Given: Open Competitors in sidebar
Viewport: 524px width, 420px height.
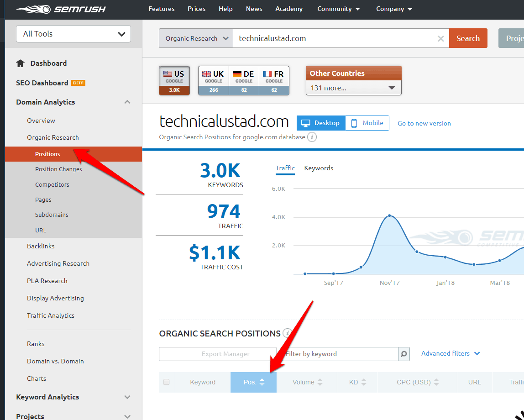Looking at the screenshot, I should coord(52,184).
